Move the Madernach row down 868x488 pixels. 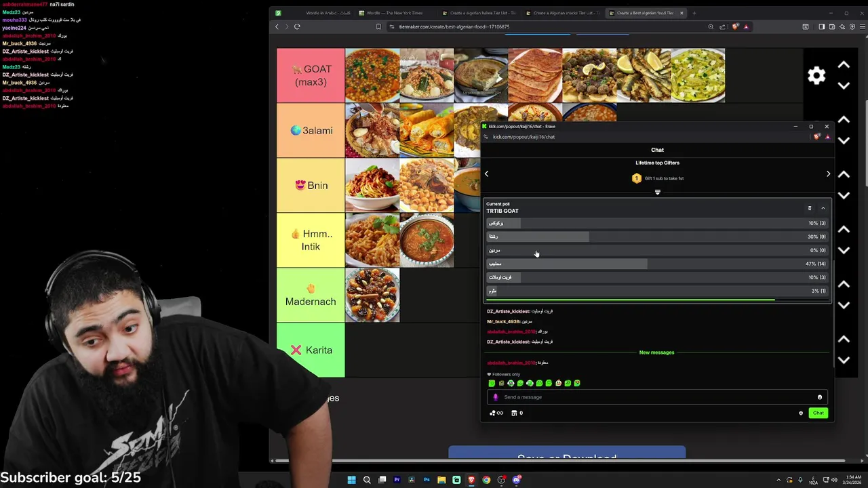coord(844,305)
